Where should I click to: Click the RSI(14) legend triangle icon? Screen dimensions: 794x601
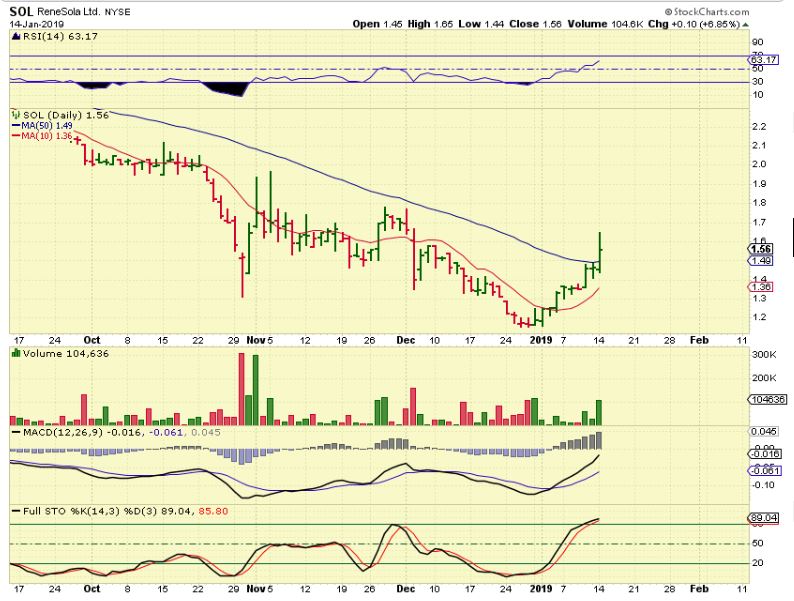tap(15, 36)
